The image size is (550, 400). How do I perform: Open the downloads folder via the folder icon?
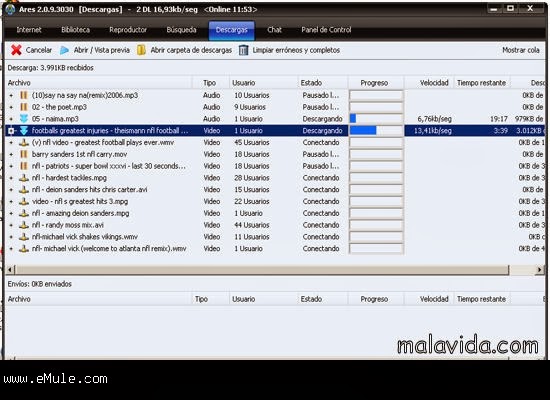pyautogui.click(x=141, y=50)
